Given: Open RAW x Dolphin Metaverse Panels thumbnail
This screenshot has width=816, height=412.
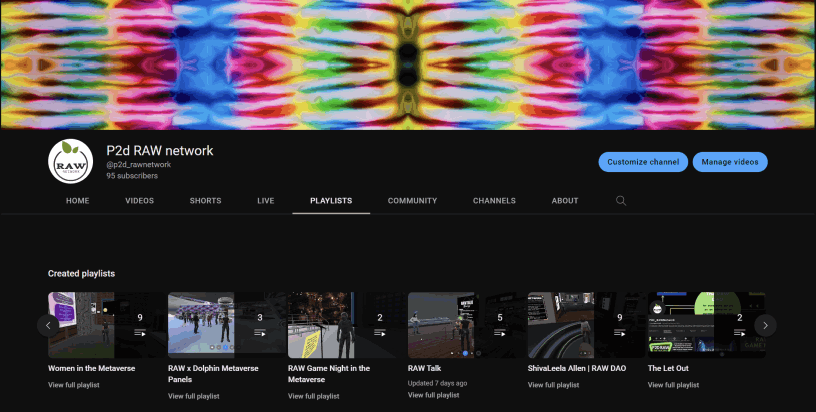Looking at the screenshot, I should [x=227, y=325].
